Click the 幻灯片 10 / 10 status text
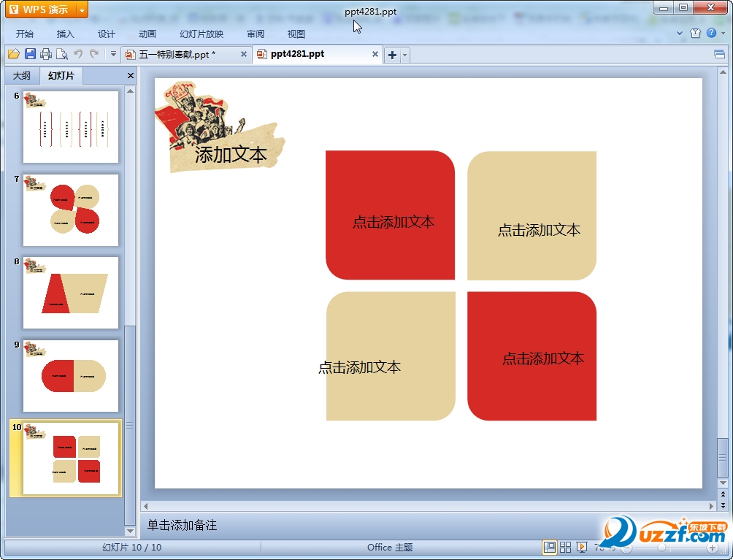733x560 pixels. (132, 548)
